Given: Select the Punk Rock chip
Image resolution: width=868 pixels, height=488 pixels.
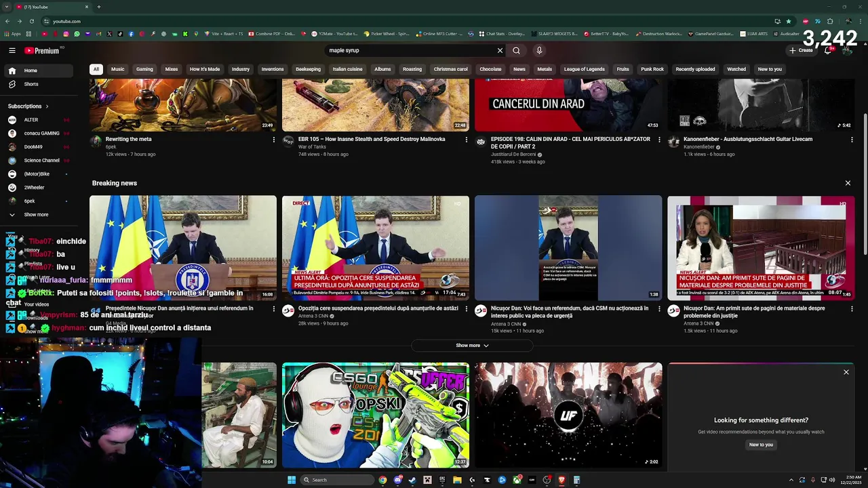Looking at the screenshot, I should (652, 69).
